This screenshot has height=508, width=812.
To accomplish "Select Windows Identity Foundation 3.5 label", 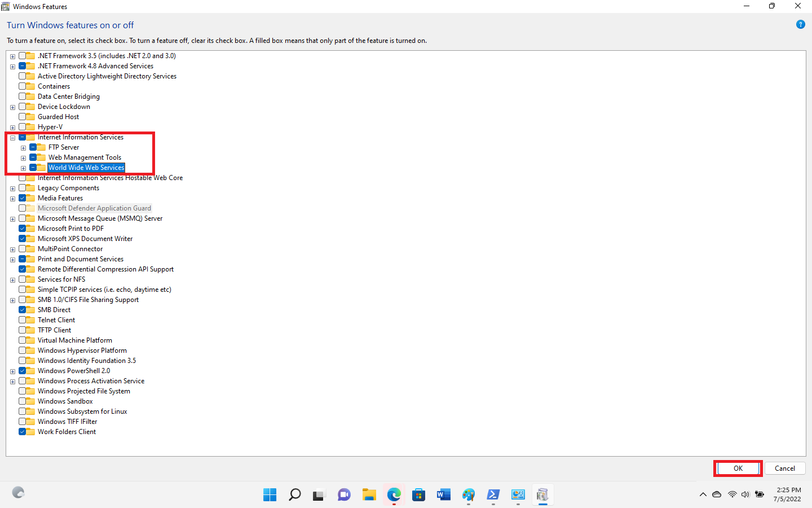I will (x=87, y=361).
